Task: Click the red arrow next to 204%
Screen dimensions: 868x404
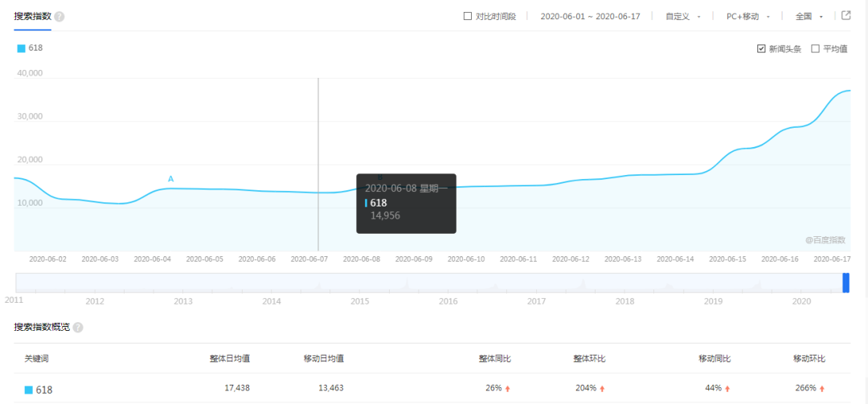Action: [602, 389]
